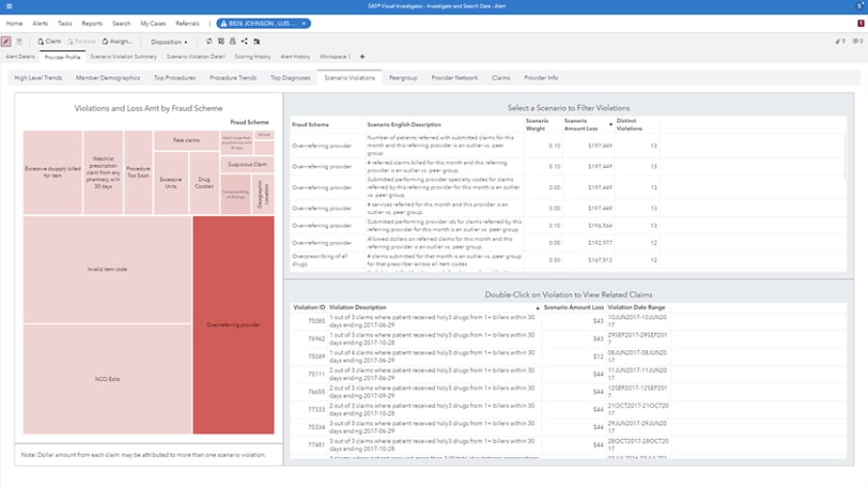Open Top Procedures tab
The width and height of the screenshot is (868, 487).
175,78
